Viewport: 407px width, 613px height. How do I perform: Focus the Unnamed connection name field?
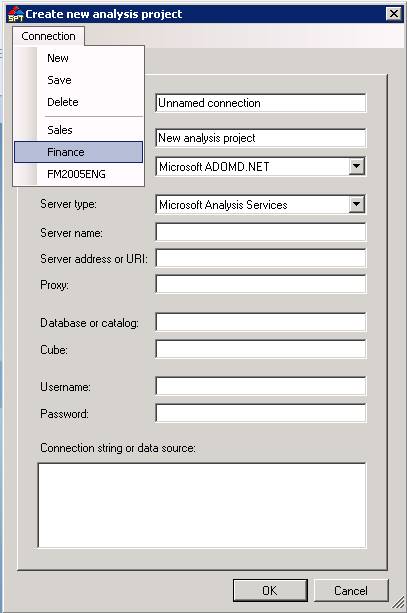point(260,103)
